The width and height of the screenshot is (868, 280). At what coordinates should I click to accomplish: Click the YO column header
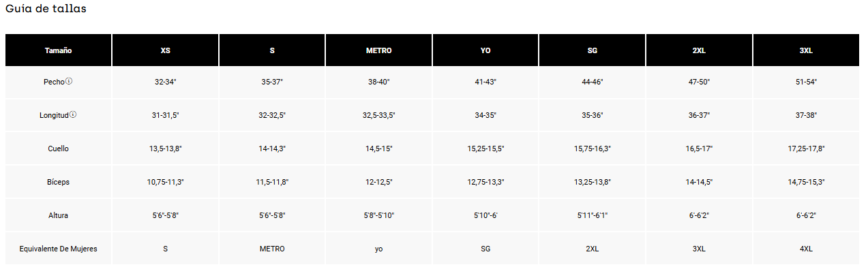point(485,50)
